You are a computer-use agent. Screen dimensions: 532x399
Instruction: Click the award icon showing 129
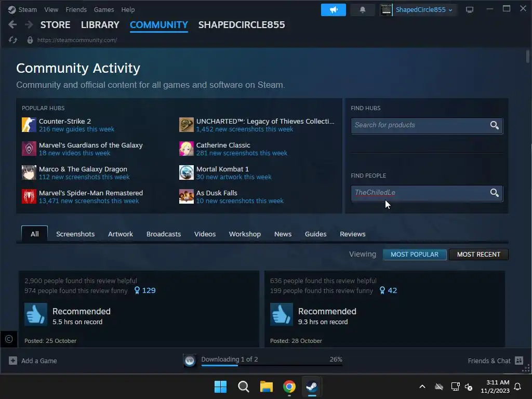137,290
